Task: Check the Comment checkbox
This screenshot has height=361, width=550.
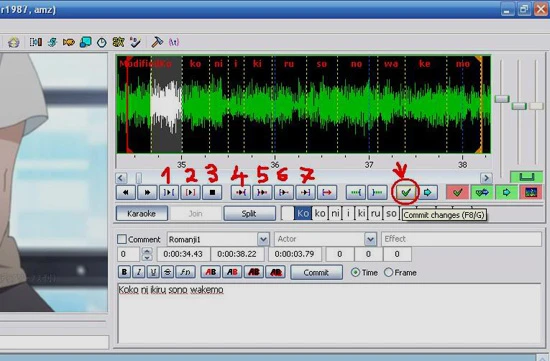Action: click(x=122, y=239)
